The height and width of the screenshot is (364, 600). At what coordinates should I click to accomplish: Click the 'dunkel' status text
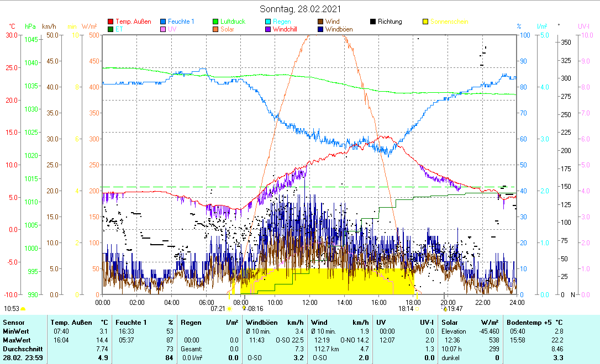(450, 358)
